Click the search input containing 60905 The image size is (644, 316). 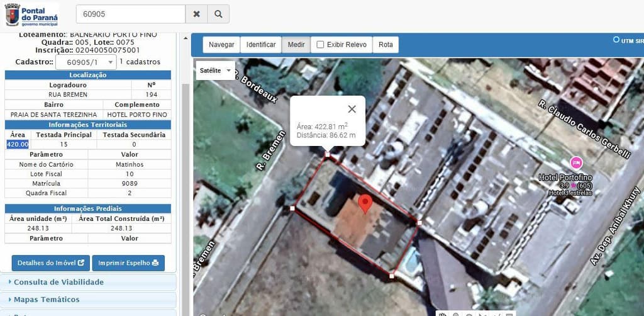tap(131, 14)
